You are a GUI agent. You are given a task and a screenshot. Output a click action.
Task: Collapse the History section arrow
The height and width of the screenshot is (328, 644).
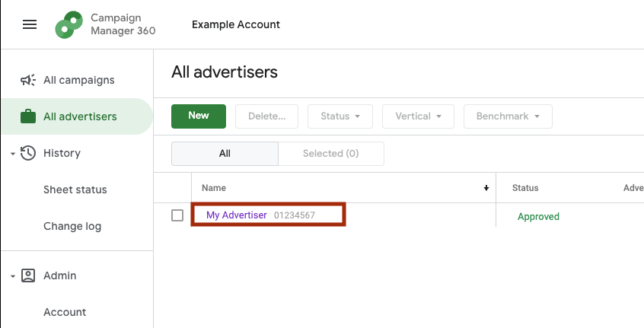(13, 154)
